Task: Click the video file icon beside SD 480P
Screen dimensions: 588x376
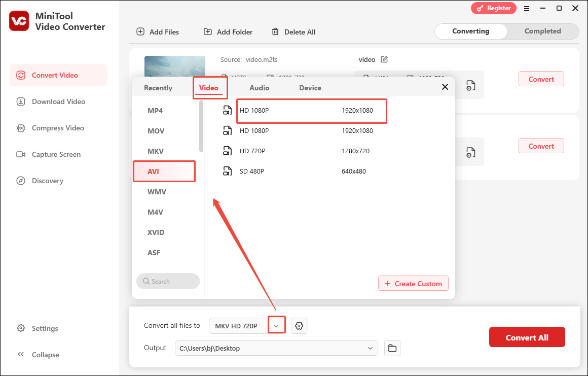Action: 227,171
